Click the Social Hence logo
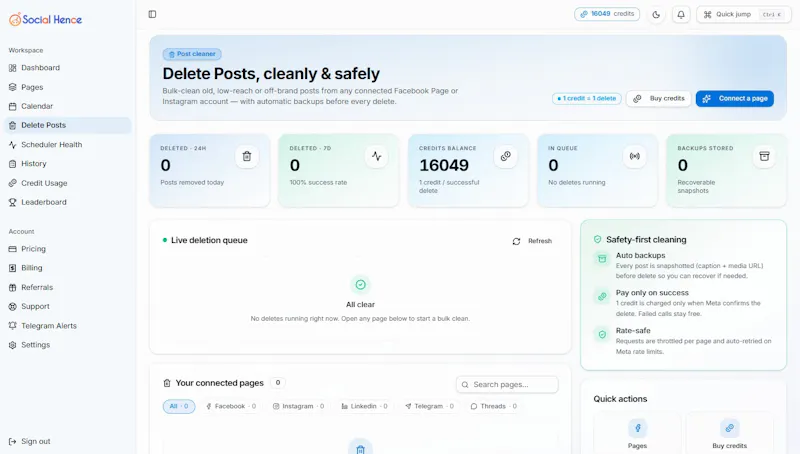The image size is (800, 454). (x=45, y=19)
